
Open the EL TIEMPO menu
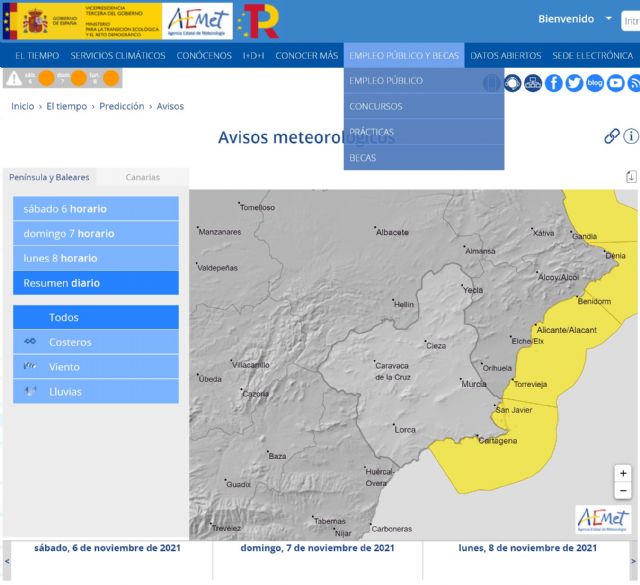tap(37, 56)
